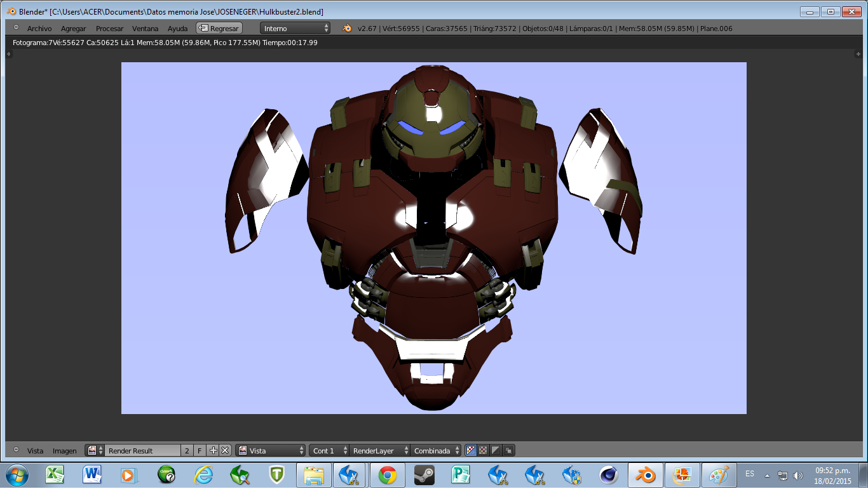Open Paint from the taskbar
Screen dimensions: 868x489
pos(719,475)
